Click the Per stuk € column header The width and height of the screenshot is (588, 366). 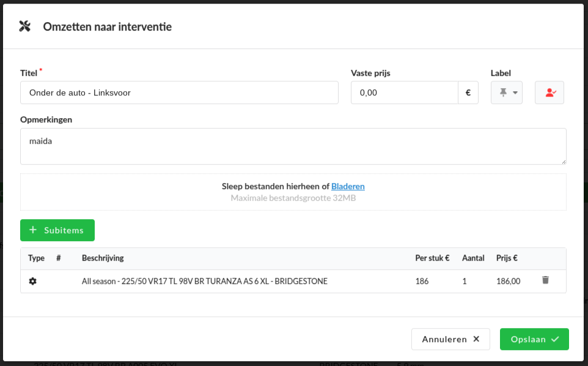coord(432,258)
